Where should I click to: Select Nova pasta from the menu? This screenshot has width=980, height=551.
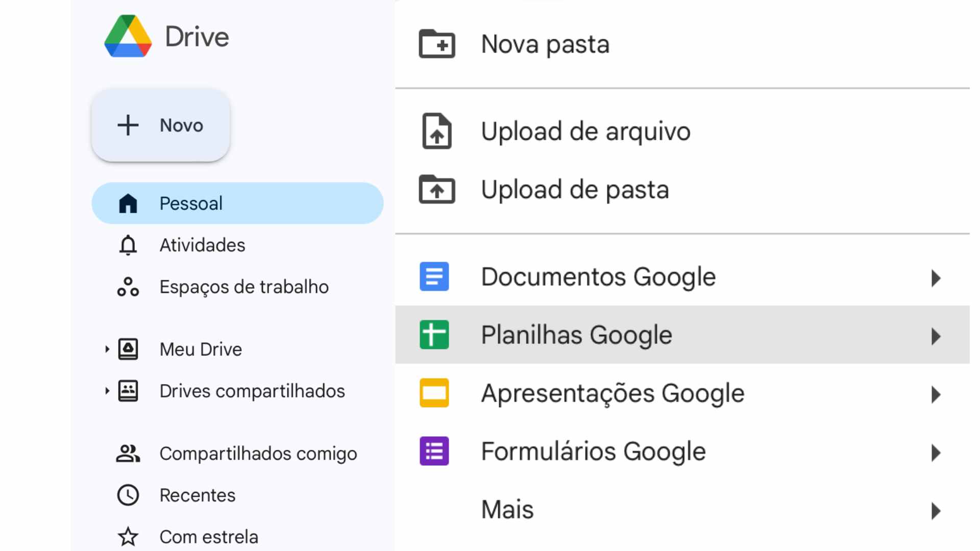coord(546,44)
